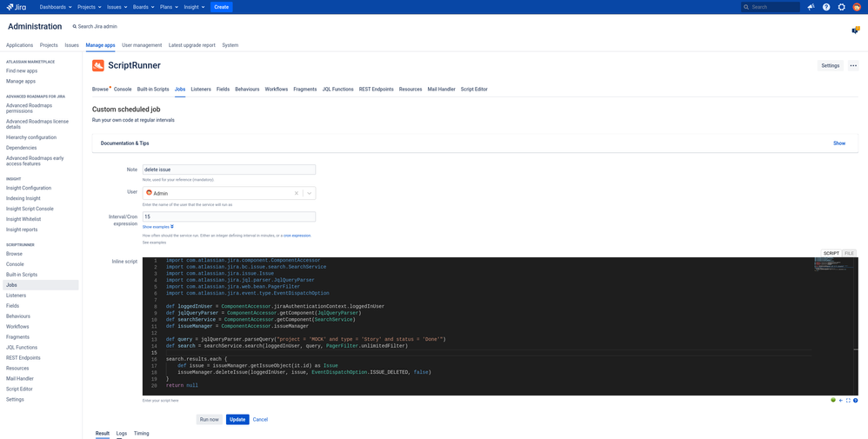Open the Fragments tab
The image size is (868, 439).
click(305, 90)
